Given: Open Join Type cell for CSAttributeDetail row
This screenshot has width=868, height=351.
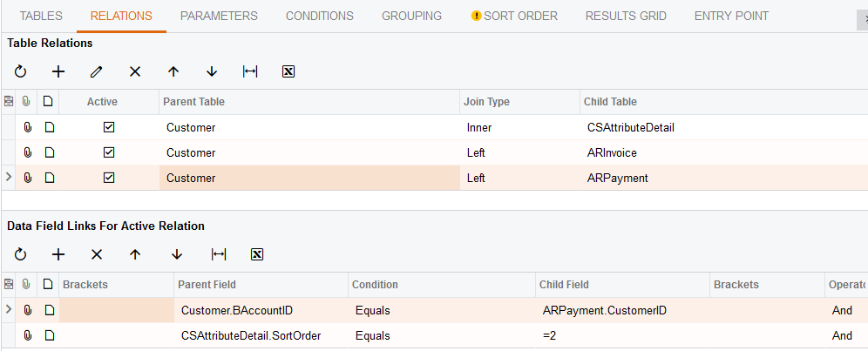Looking at the screenshot, I should point(519,127).
